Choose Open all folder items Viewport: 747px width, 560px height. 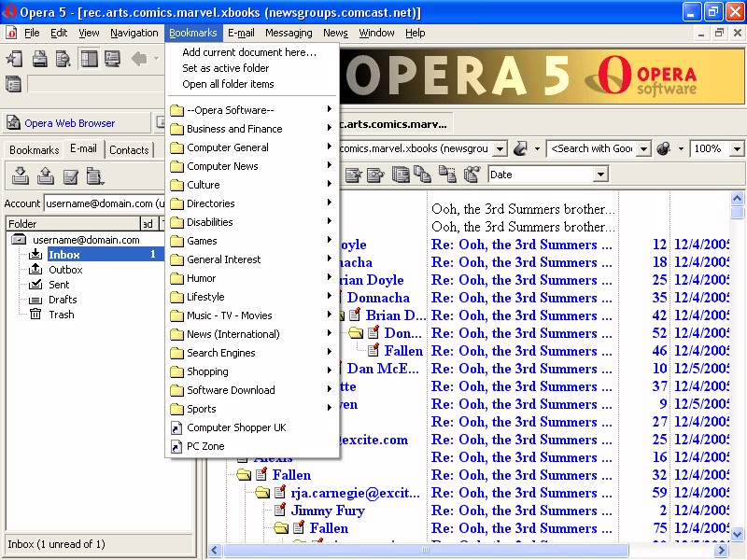pyautogui.click(x=251, y=84)
